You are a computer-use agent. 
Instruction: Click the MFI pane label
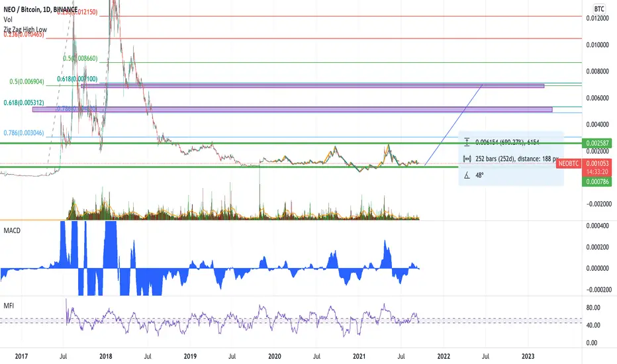pos(9,305)
